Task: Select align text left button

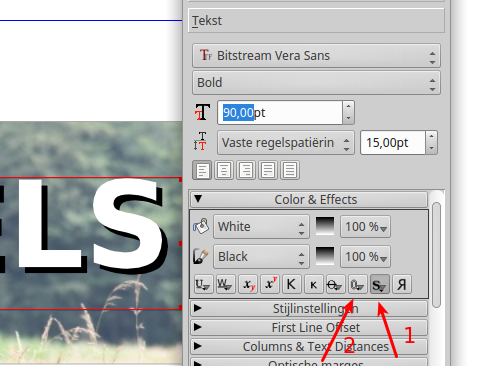Action: click(202, 170)
